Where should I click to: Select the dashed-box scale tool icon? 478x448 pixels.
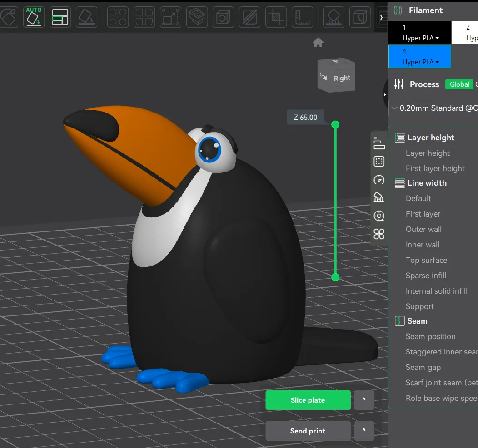pos(171,17)
